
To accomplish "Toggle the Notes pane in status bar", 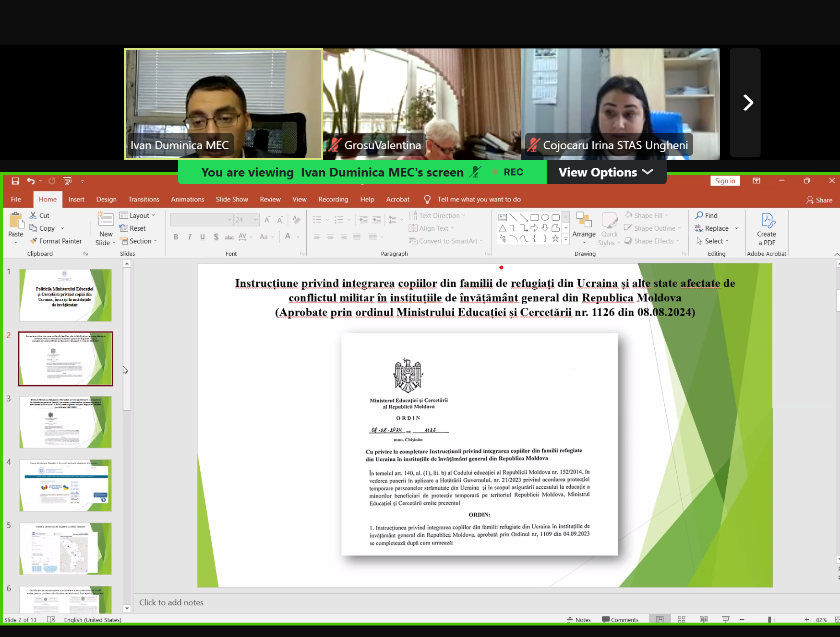I will point(579,620).
